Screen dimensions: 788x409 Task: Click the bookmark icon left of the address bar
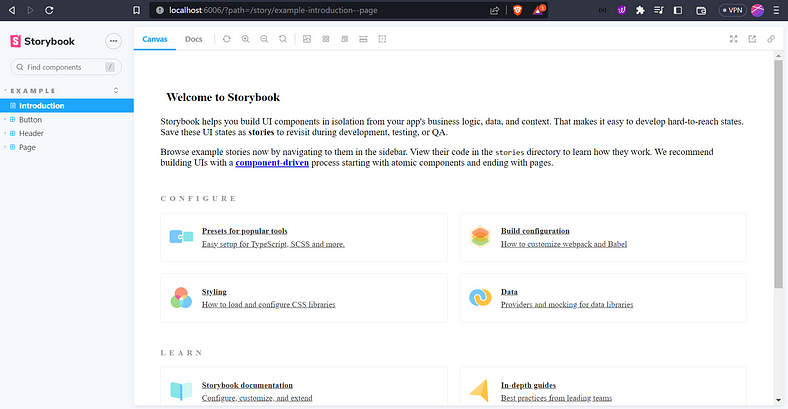coord(136,10)
